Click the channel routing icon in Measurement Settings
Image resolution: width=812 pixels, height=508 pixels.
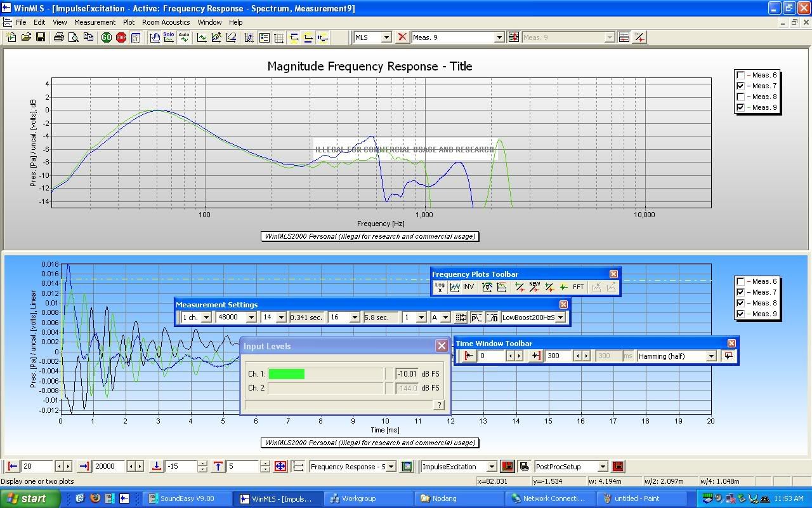click(461, 317)
